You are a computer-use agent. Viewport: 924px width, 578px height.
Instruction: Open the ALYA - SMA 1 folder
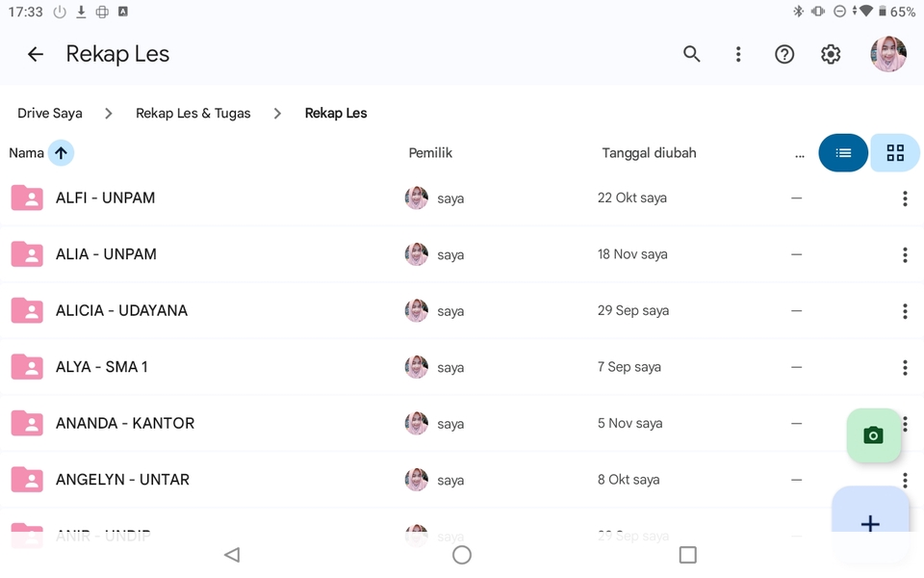(102, 367)
